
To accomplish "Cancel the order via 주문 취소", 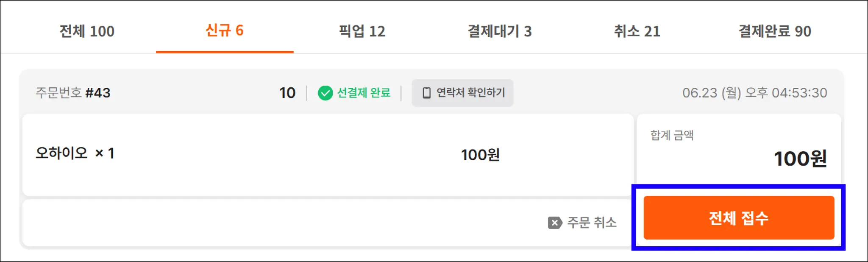I will (x=582, y=223).
